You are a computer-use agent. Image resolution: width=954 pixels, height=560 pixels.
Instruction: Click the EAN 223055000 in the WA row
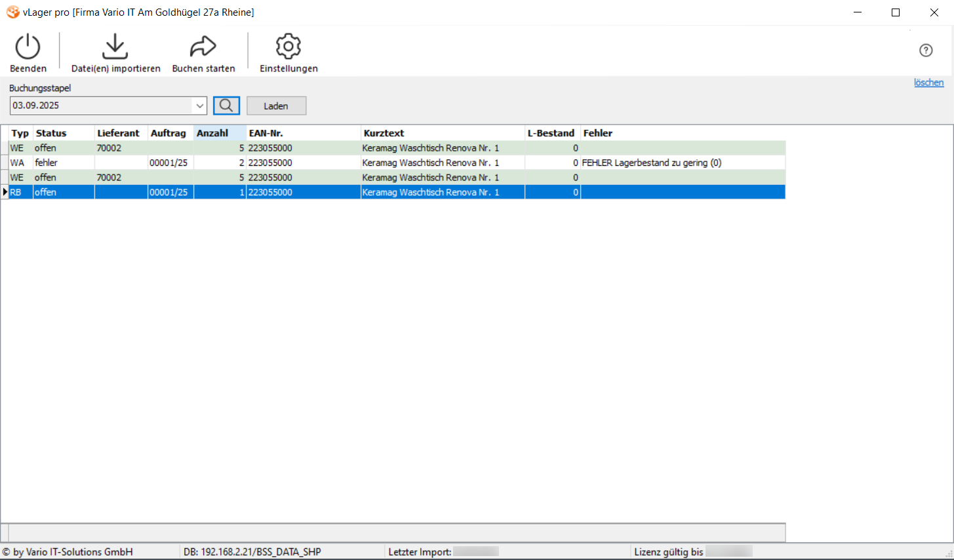click(x=304, y=163)
